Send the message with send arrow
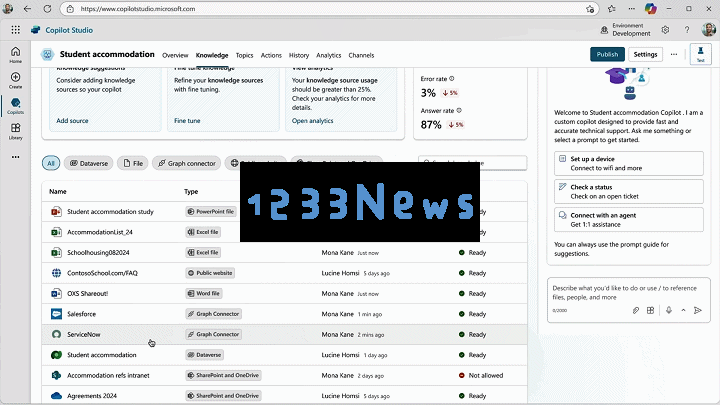Image resolution: width=720 pixels, height=405 pixels. (698, 310)
